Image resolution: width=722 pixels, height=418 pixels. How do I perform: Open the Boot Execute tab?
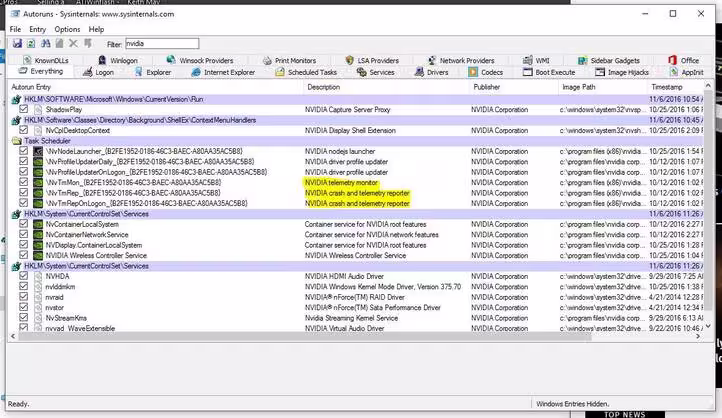coord(549,72)
